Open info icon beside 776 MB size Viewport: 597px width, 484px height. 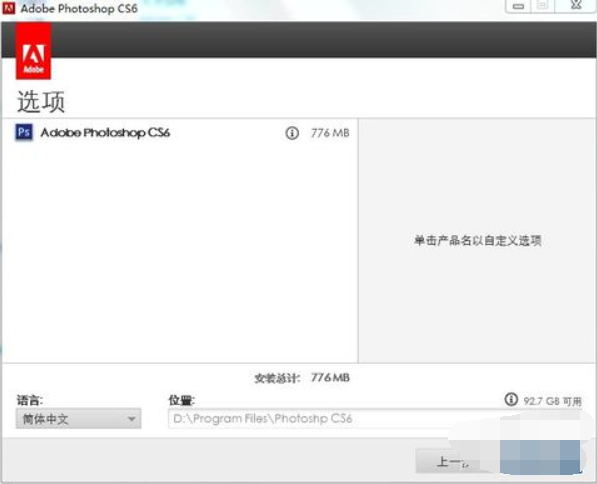pyautogui.click(x=292, y=133)
